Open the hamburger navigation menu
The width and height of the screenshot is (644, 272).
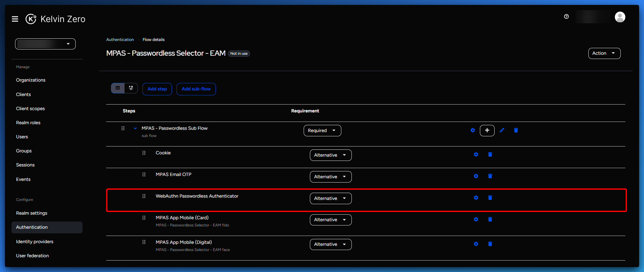(x=15, y=19)
